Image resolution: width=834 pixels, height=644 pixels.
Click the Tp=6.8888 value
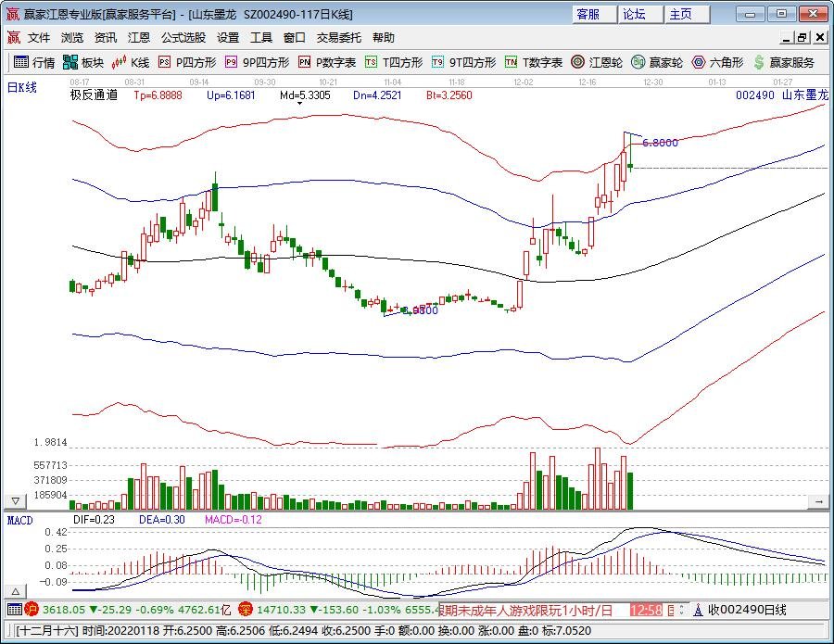[x=158, y=95]
